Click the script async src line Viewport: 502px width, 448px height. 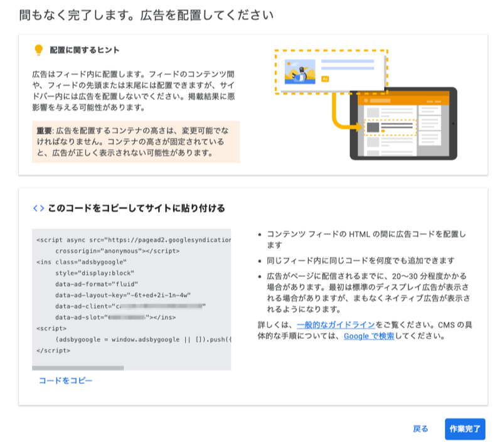134,240
